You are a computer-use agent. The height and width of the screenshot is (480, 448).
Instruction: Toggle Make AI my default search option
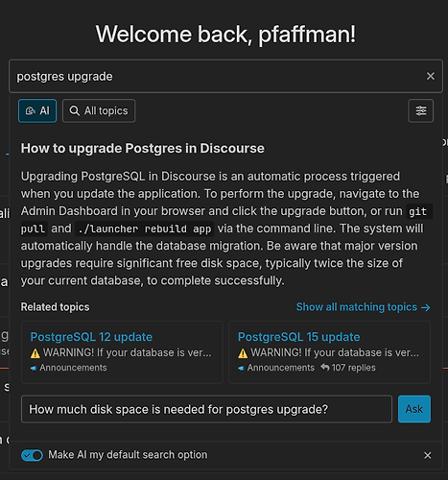click(32, 455)
